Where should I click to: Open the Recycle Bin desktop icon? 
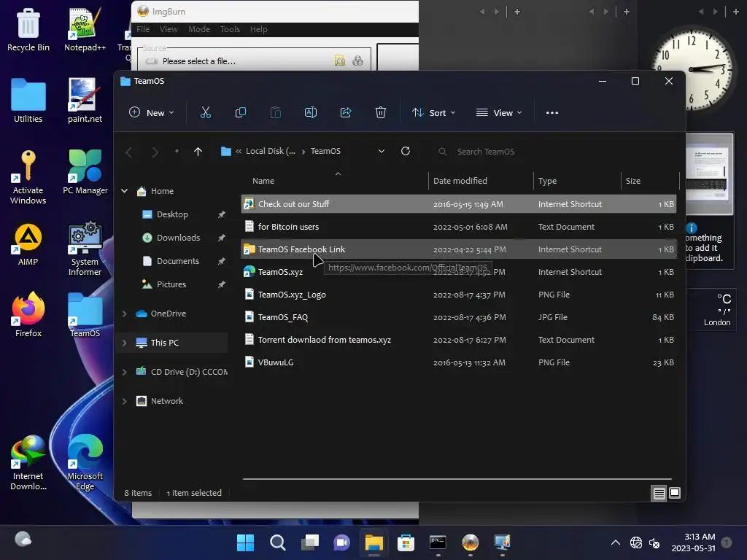coord(28,29)
